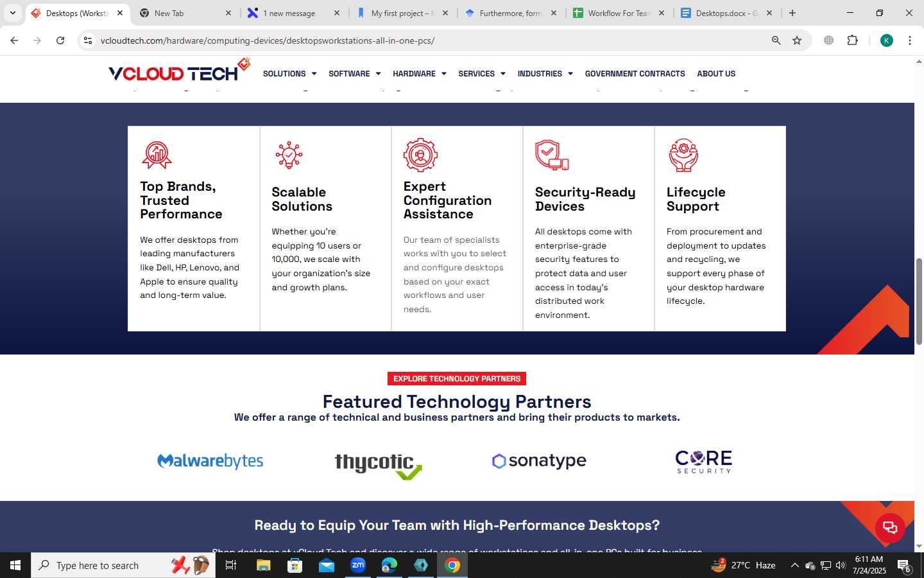Switch to the '1 new message' tab
The image size is (924, 578).
tap(294, 13)
